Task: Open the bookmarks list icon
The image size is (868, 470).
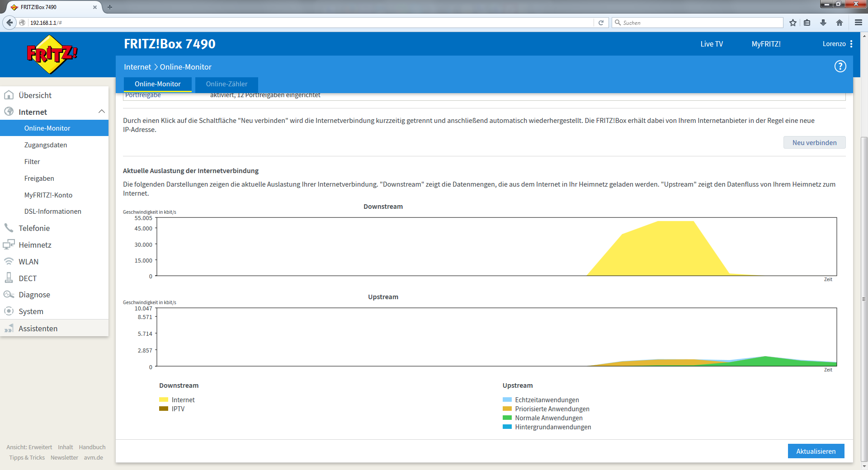Action: [807, 23]
